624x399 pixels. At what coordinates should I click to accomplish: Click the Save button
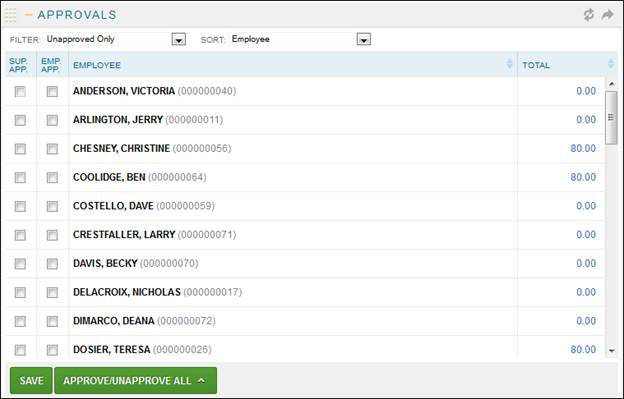[31, 380]
